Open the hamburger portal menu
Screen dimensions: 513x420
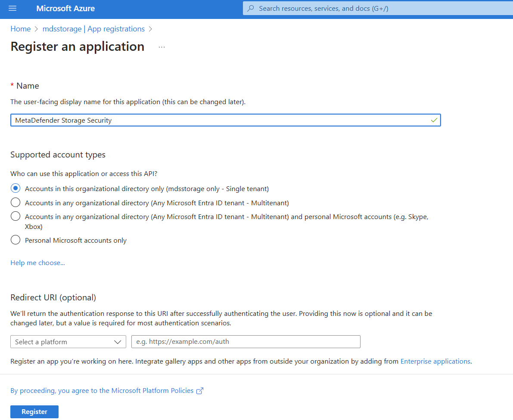[12, 9]
